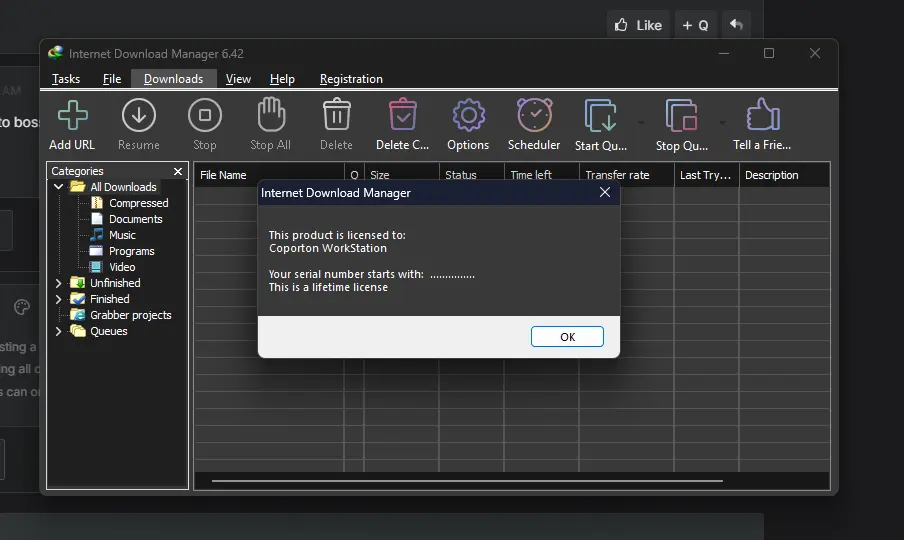The image size is (904, 540).
Task: Expand the Unfinished category
Action: (58, 283)
